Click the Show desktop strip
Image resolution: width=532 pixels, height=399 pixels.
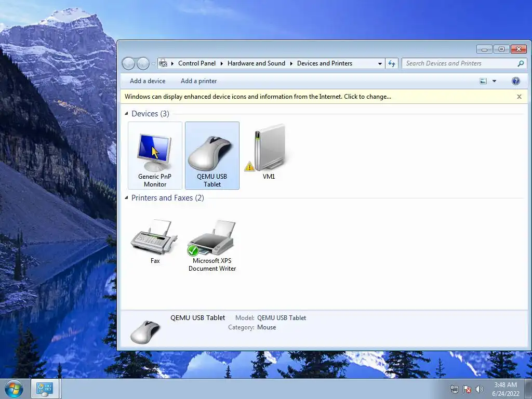click(x=528, y=389)
